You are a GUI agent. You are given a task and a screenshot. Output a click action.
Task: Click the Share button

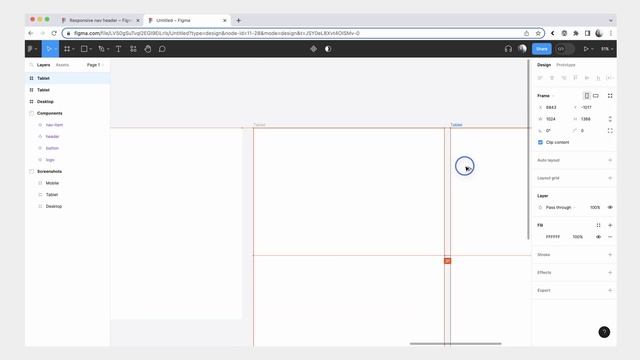click(542, 49)
